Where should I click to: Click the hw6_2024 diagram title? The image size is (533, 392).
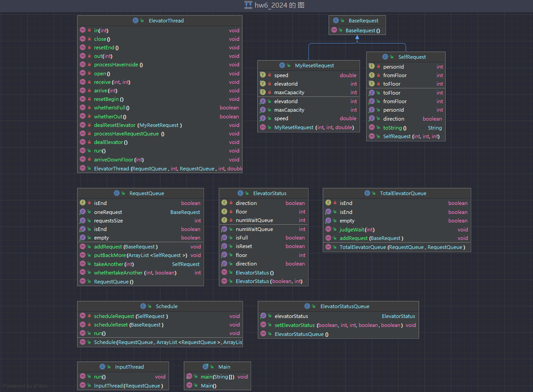pos(279,5)
